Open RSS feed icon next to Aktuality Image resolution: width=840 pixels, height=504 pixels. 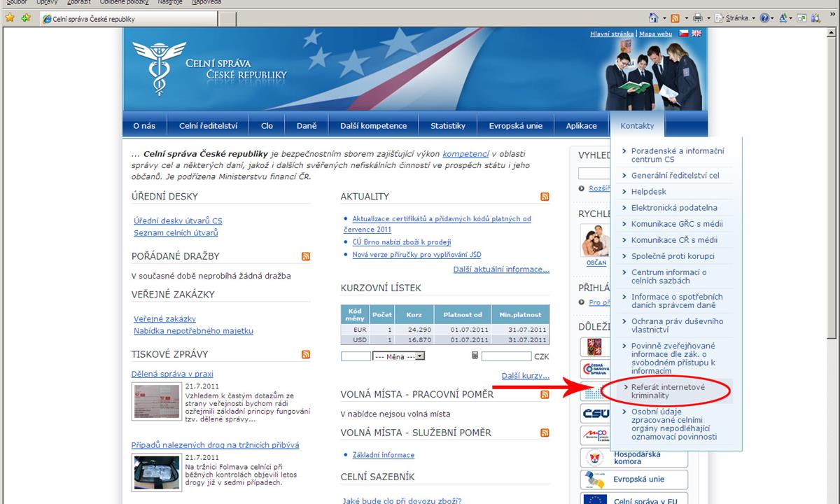(x=545, y=197)
